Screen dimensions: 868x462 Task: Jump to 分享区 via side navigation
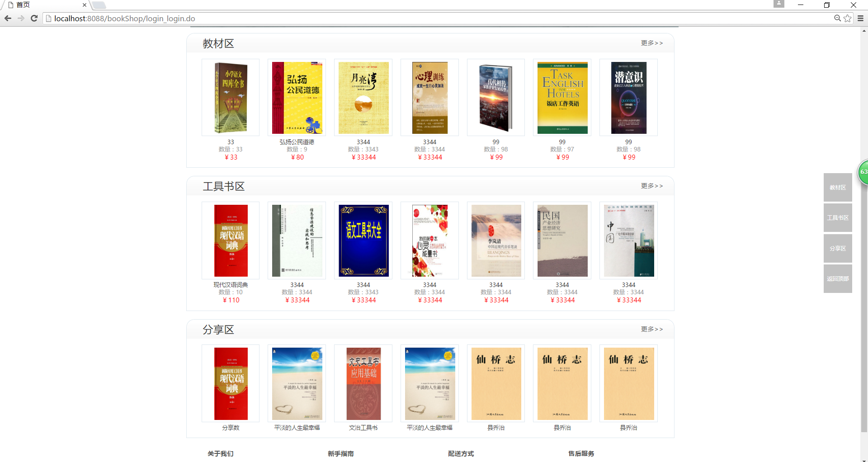point(838,248)
